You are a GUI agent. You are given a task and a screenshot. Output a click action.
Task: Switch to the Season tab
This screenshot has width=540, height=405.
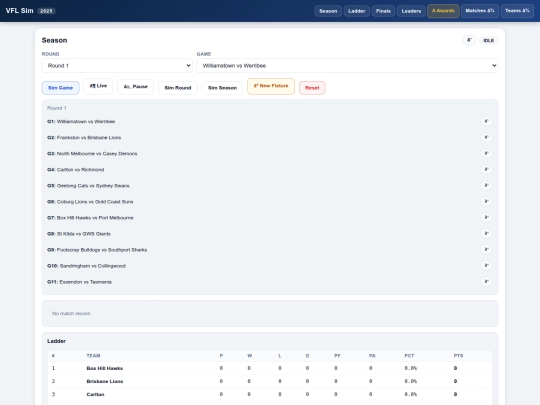pyautogui.click(x=328, y=11)
